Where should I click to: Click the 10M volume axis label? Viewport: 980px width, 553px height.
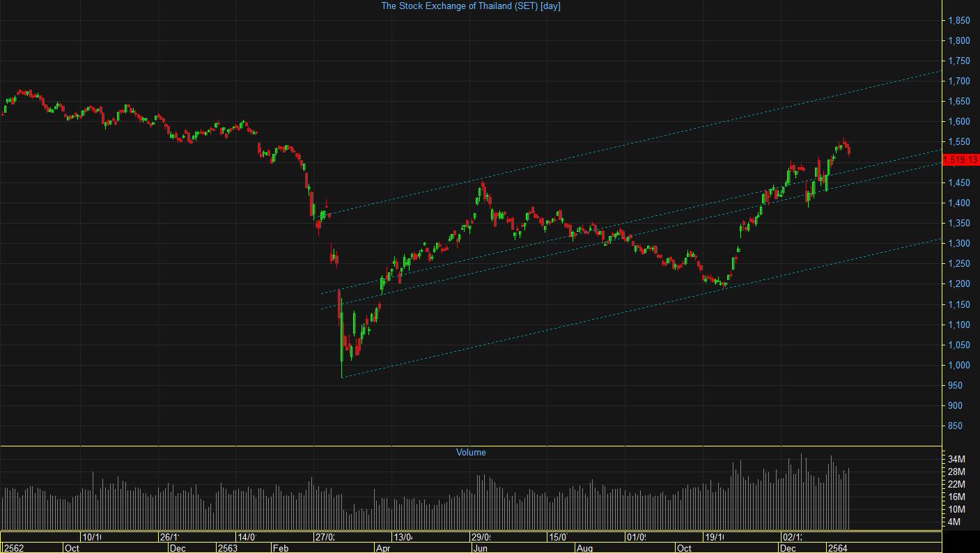point(956,510)
